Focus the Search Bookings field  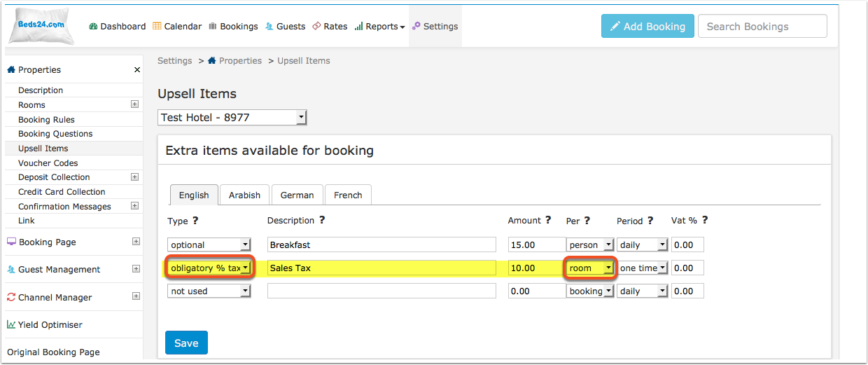(x=762, y=26)
